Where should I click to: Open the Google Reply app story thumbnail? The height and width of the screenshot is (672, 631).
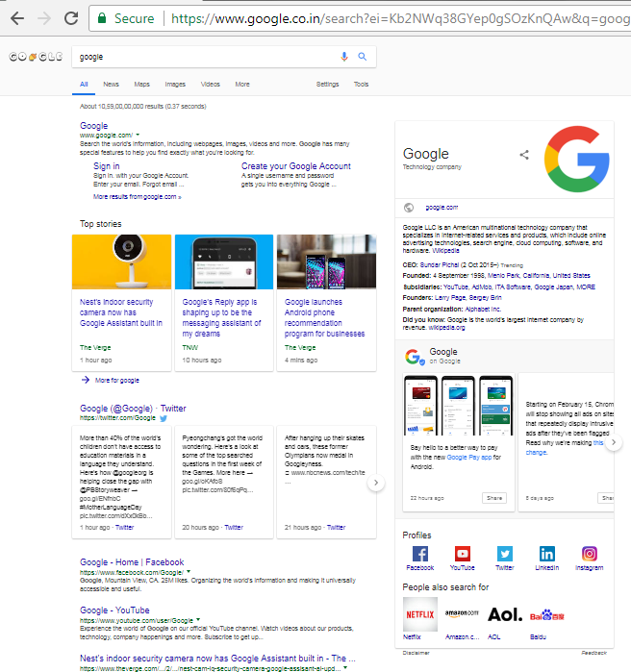224,261
